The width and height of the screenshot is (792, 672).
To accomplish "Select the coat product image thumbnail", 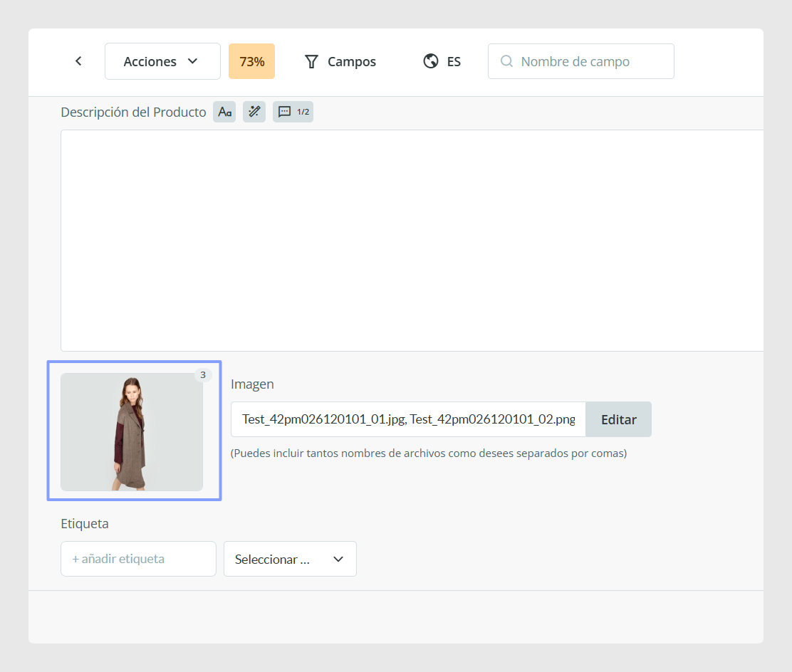I will click(x=132, y=431).
